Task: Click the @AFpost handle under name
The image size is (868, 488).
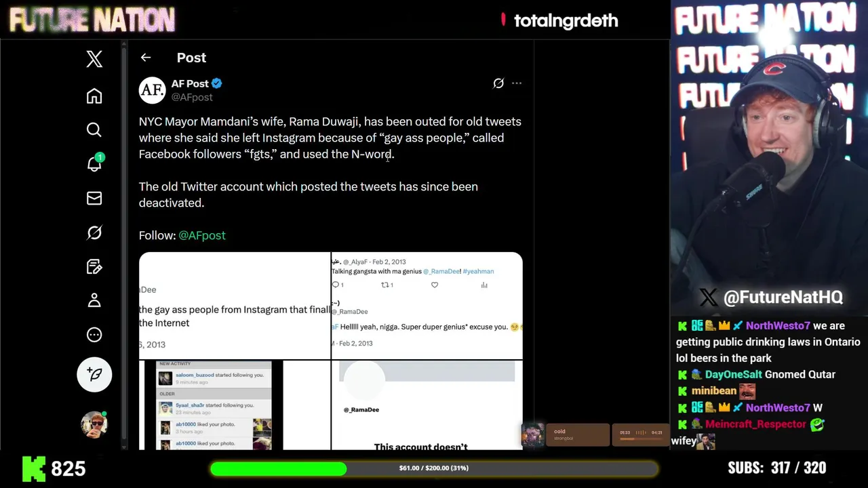Action: click(x=192, y=97)
